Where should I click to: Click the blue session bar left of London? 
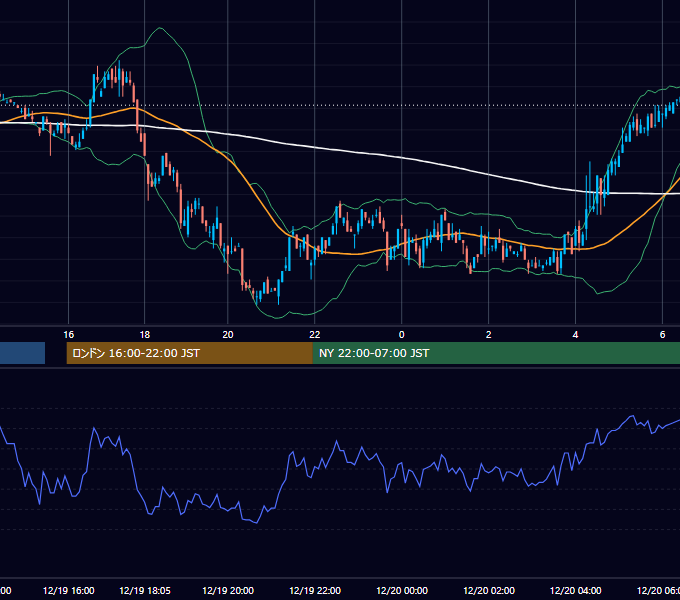click(x=23, y=353)
